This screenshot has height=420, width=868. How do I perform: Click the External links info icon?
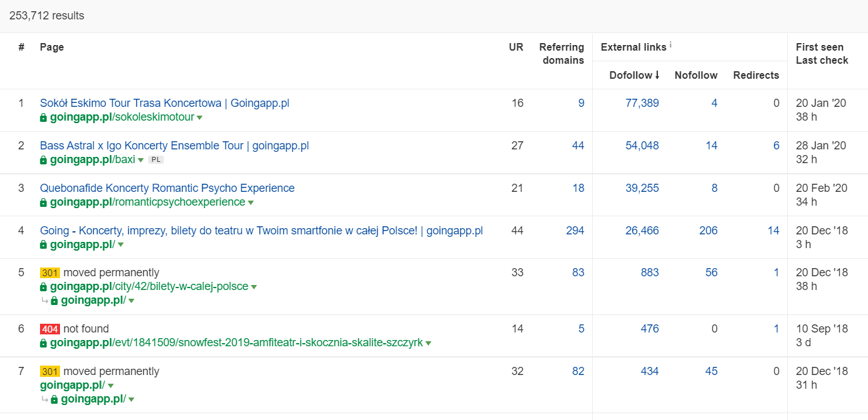(670, 44)
